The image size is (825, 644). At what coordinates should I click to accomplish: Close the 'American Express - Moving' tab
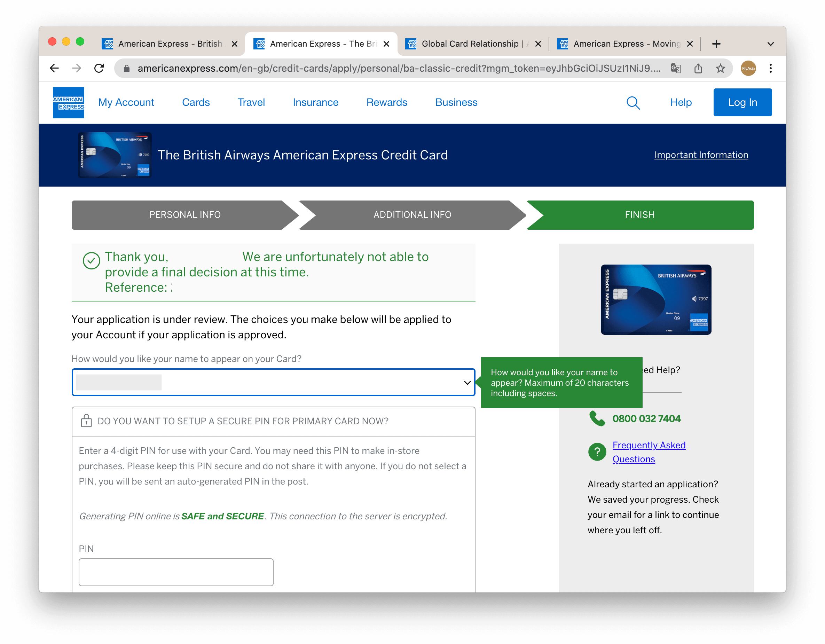pos(690,44)
